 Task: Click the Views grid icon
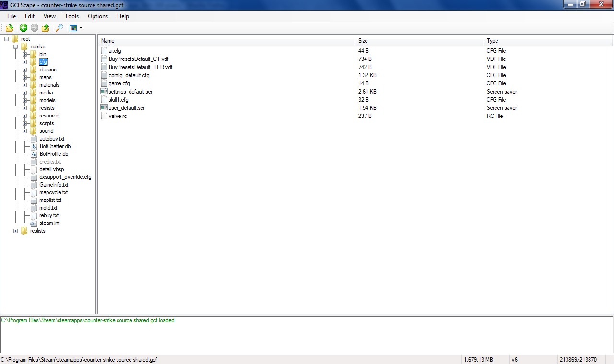[x=73, y=28]
